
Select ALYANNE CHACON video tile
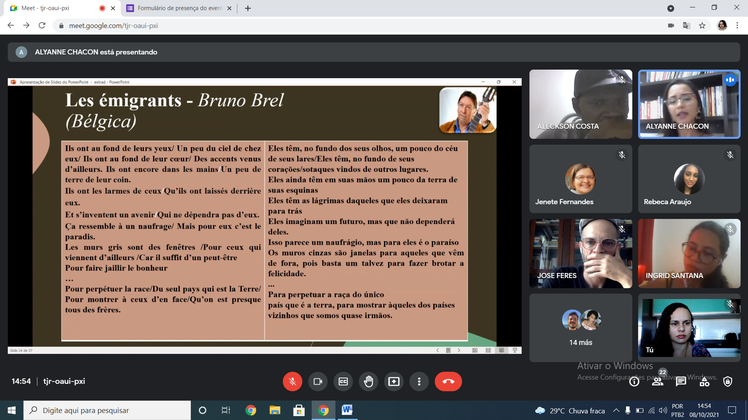click(689, 104)
